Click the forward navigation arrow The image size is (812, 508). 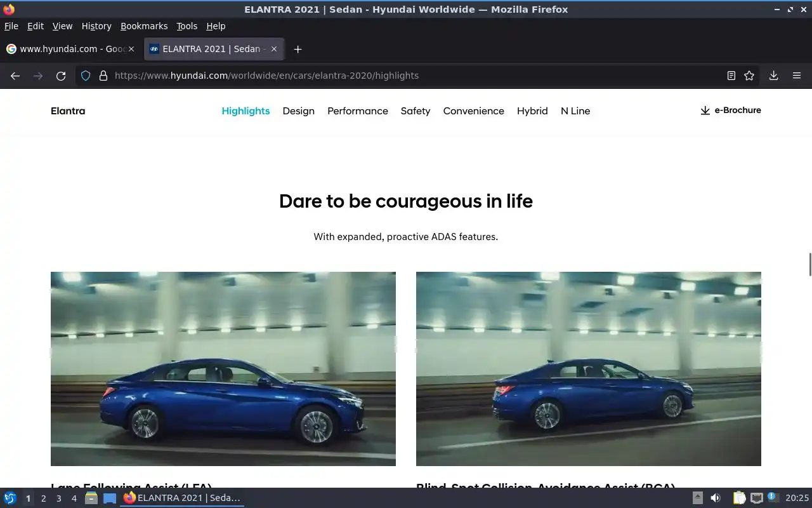coord(38,76)
